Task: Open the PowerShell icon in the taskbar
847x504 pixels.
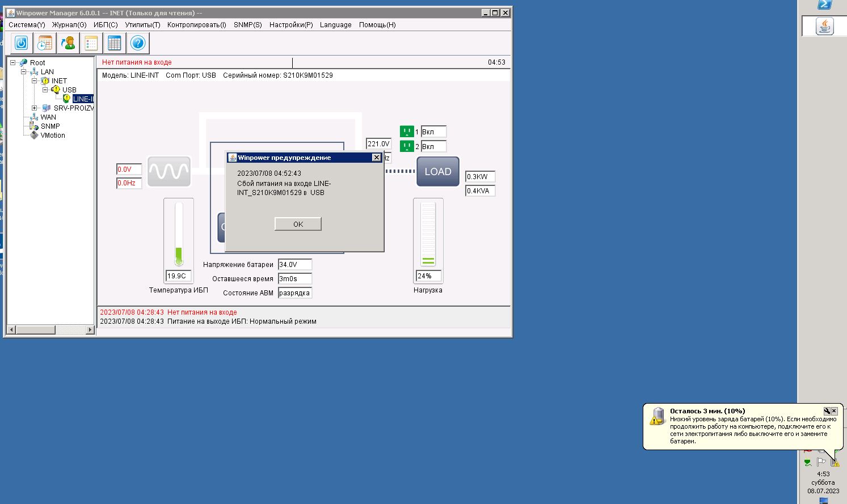Action: 824,5
